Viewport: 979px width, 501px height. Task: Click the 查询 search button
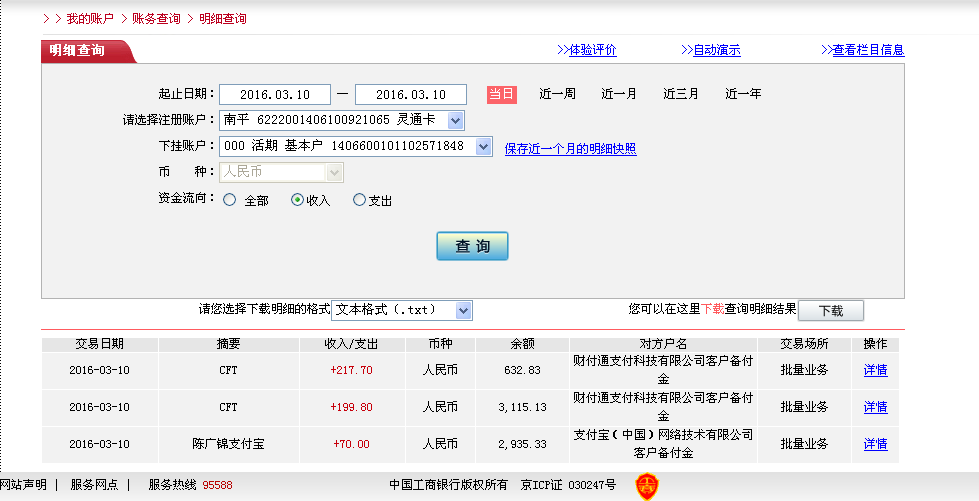[x=472, y=246]
